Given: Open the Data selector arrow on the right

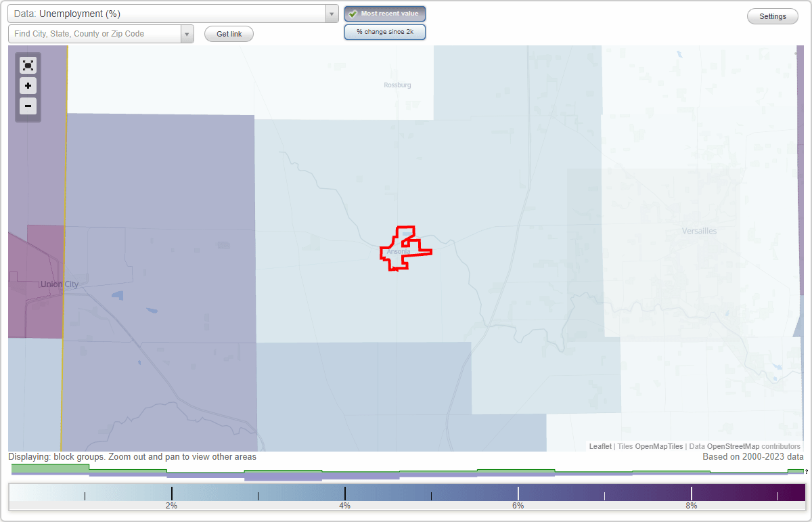Looking at the screenshot, I should pyautogui.click(x=331, y=14).
